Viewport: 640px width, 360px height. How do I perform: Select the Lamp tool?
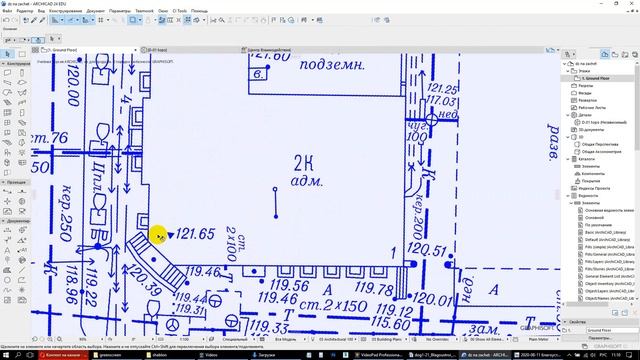[22, 152]
